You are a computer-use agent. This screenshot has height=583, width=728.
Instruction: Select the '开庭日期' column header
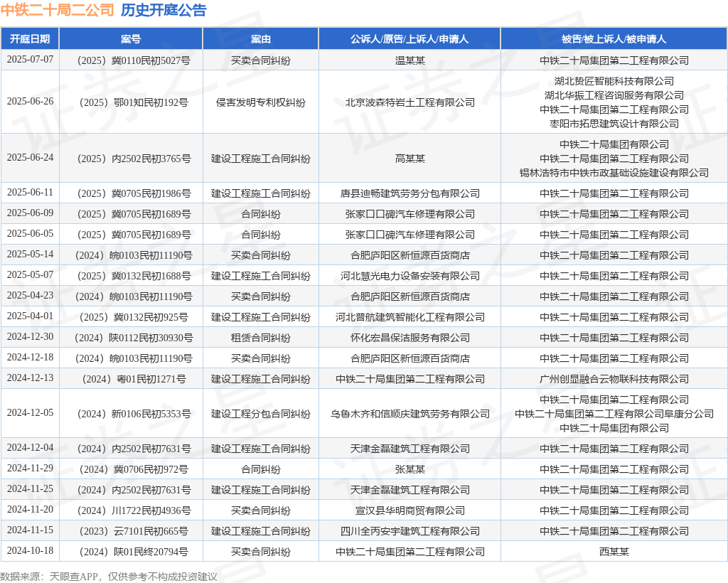tap(30, 39)
